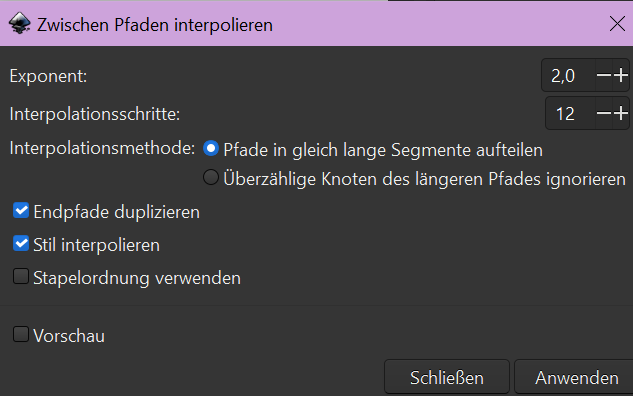This screenshot has width=633, height=396.
Task: Click the Stapelordnung verwenden label text
Action: [x=137, y=279]
